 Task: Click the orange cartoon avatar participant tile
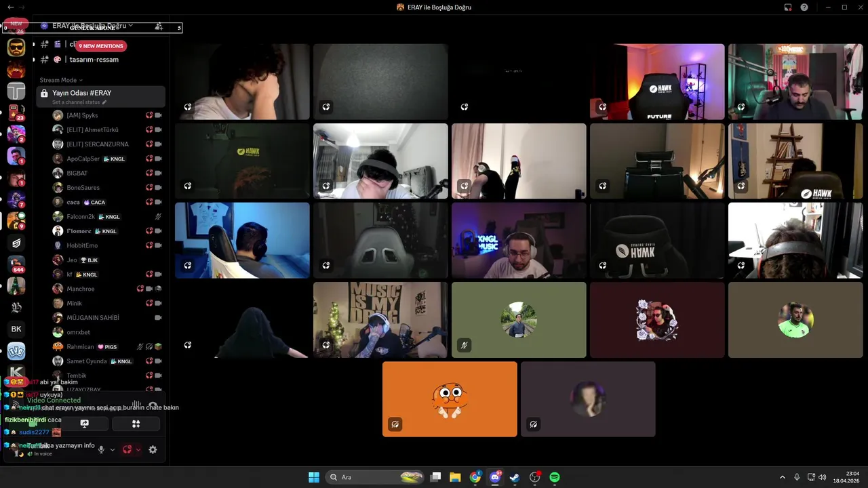coord(450,399)
